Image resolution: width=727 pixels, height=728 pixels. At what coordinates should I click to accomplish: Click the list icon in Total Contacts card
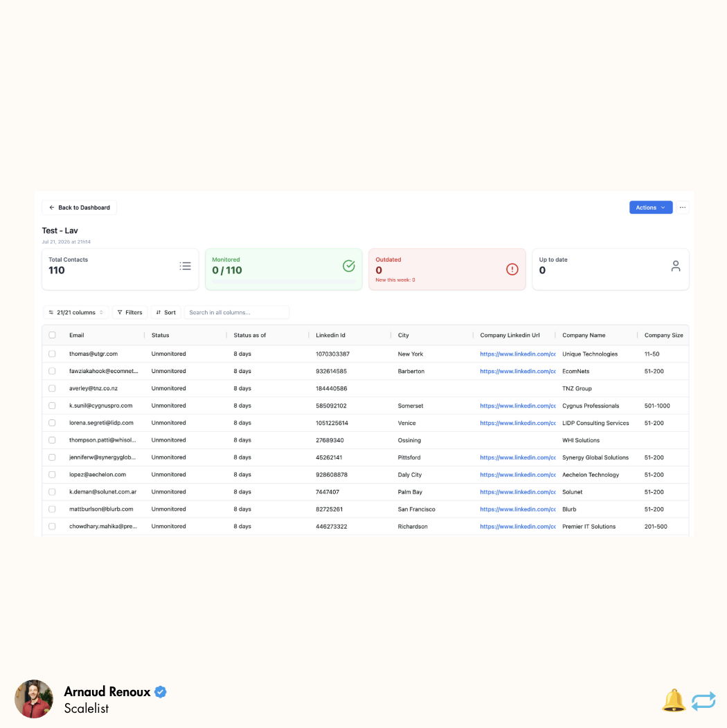coord(185,265)
